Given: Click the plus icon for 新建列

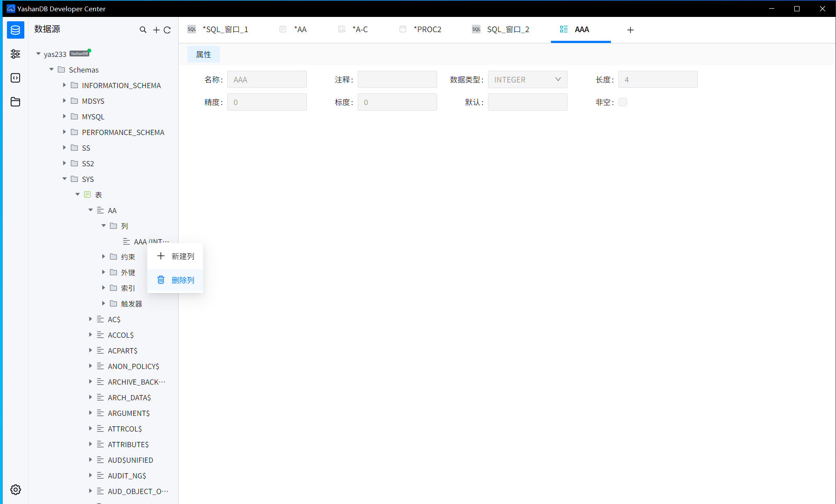Looking at the screenshot, I should click(x=161, y=256).
